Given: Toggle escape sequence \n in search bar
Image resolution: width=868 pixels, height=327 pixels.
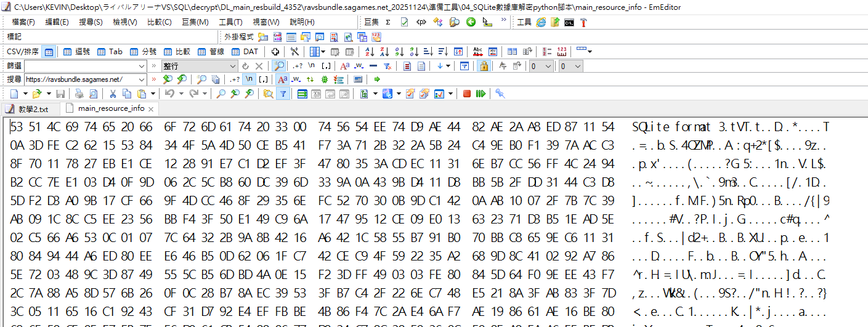Looking at the screenshot, I should point(249,79).
